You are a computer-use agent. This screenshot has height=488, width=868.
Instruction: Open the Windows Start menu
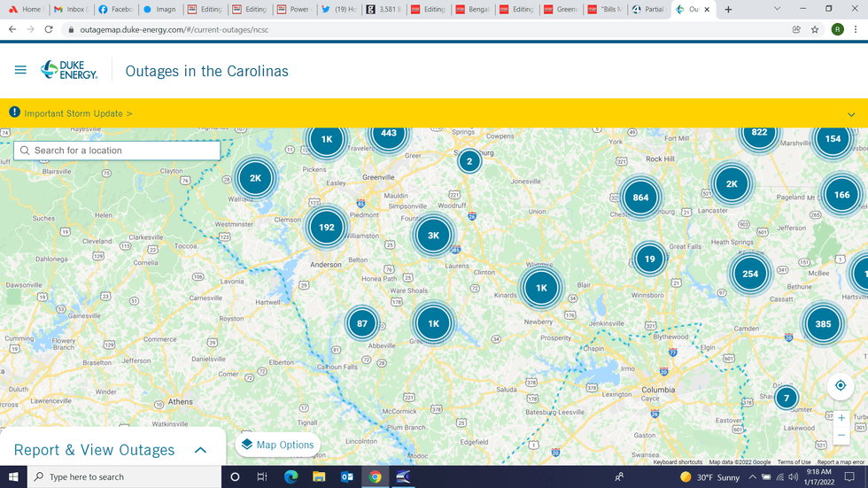[x=13, y=477]
